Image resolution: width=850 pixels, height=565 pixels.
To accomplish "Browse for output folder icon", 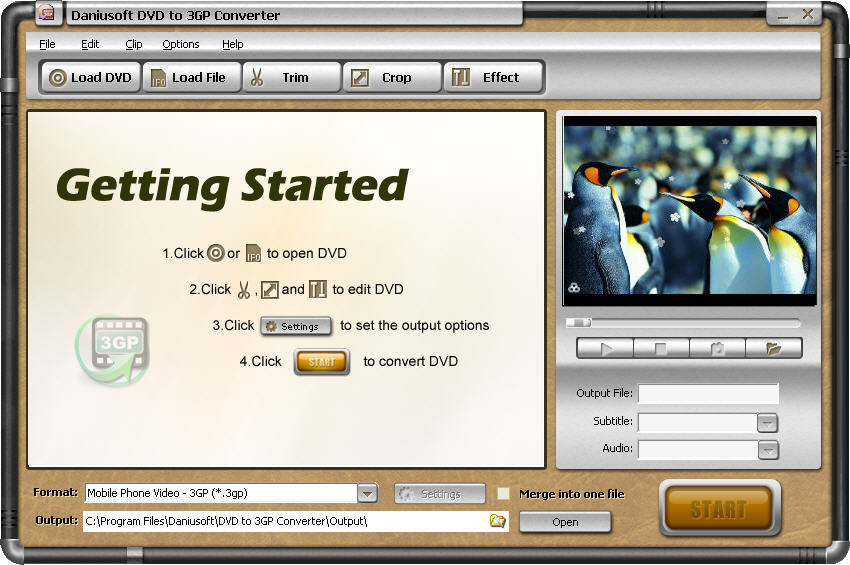I will [497, 521].
